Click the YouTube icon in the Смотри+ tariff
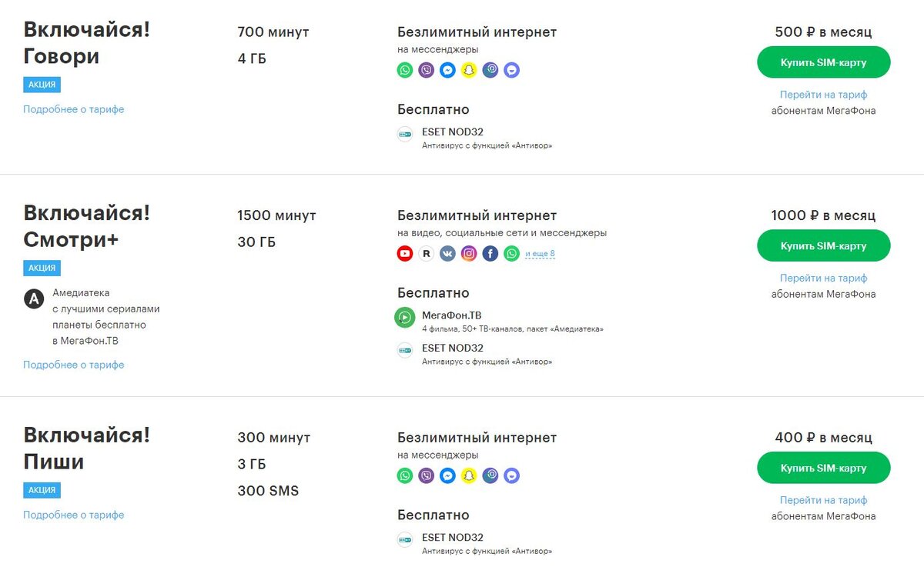The height and width of the screenshot is (567, 924). 405,254
